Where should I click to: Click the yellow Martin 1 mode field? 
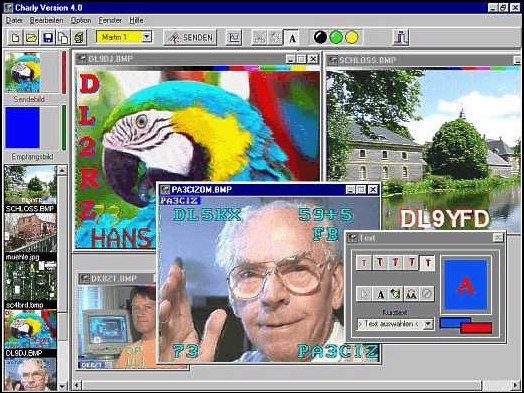119,37
